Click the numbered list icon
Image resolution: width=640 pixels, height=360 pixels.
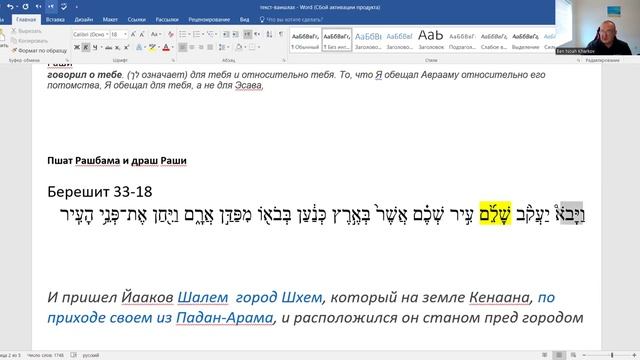pyautogui.click(x=196, y=34)
